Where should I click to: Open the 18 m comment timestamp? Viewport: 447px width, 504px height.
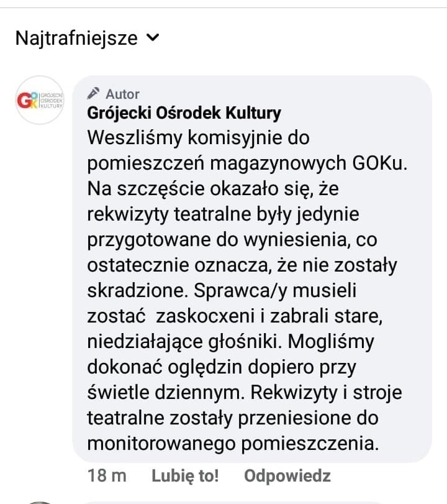point(107,475)
